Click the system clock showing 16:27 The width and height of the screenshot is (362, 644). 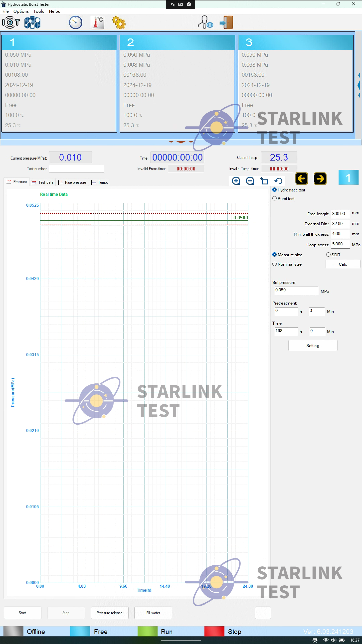point(355,640)
